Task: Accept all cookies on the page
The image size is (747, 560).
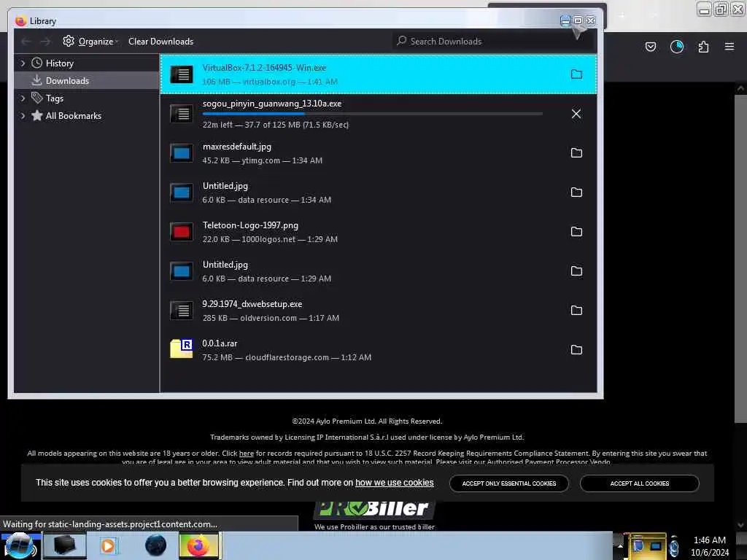Action: (639, 483)
